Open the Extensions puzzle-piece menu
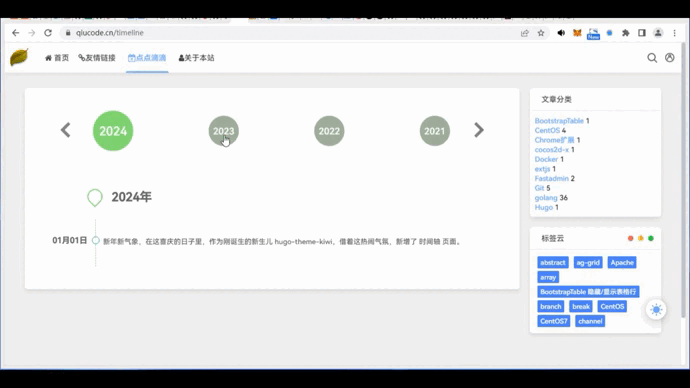This screenshot has width=690, height=388. pos(625,33)
